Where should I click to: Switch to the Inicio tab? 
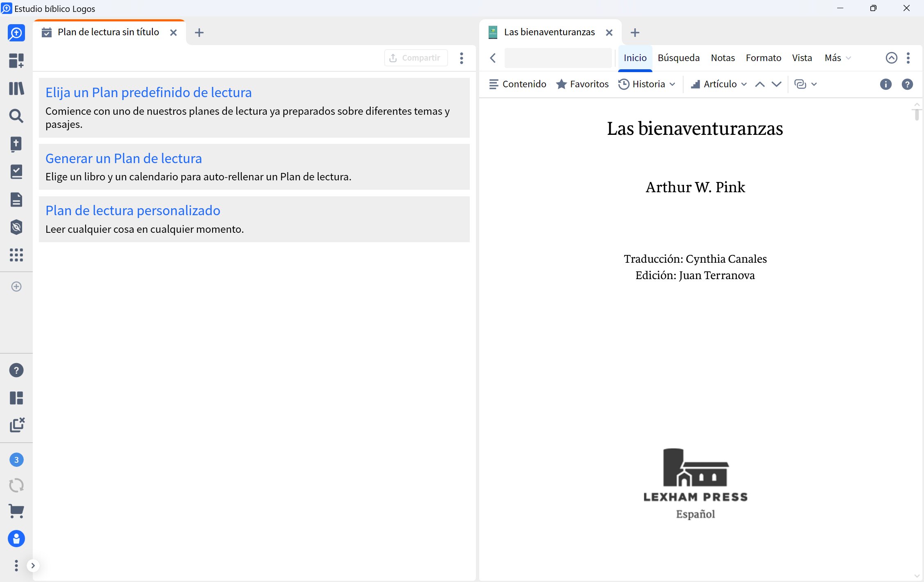635,58
